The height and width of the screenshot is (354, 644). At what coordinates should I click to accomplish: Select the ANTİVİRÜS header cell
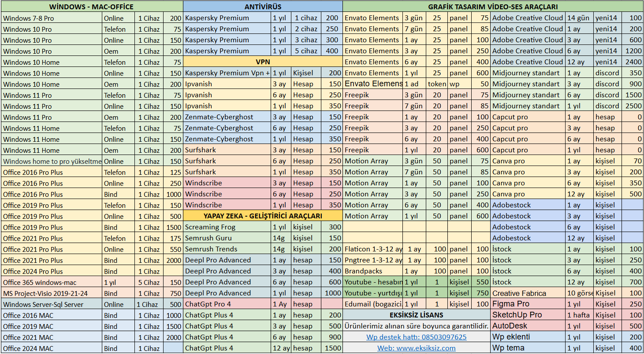point(263,7)
